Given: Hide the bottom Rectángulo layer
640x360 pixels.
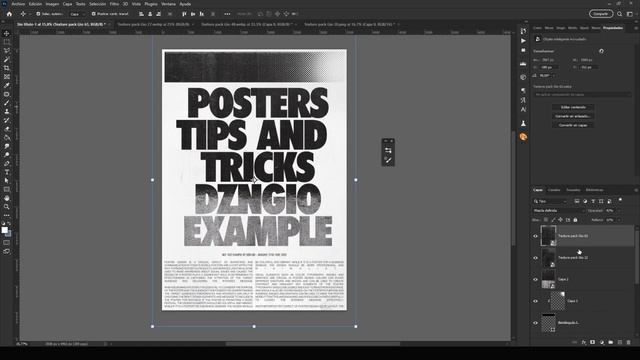Looking at the screenshot, I should 536,323.
